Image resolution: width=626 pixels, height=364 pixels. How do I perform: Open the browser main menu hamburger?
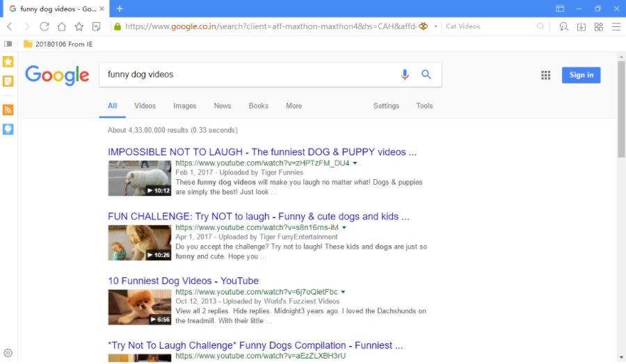616,26
